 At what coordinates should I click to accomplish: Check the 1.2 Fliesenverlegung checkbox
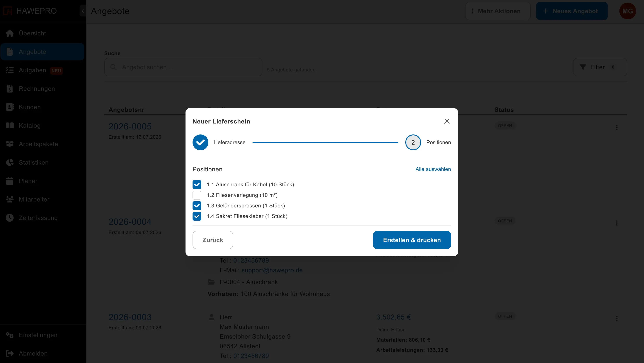point(197,195)
